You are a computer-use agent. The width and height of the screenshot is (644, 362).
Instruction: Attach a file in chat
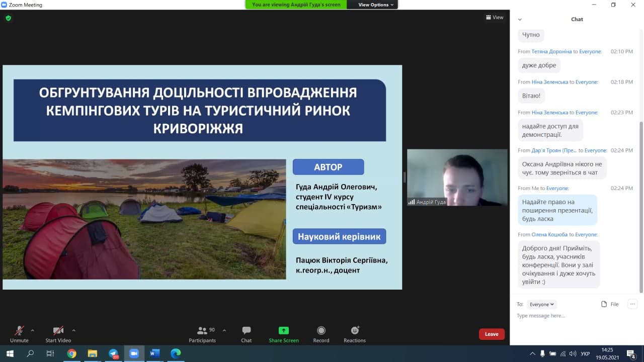coord(610,304)
